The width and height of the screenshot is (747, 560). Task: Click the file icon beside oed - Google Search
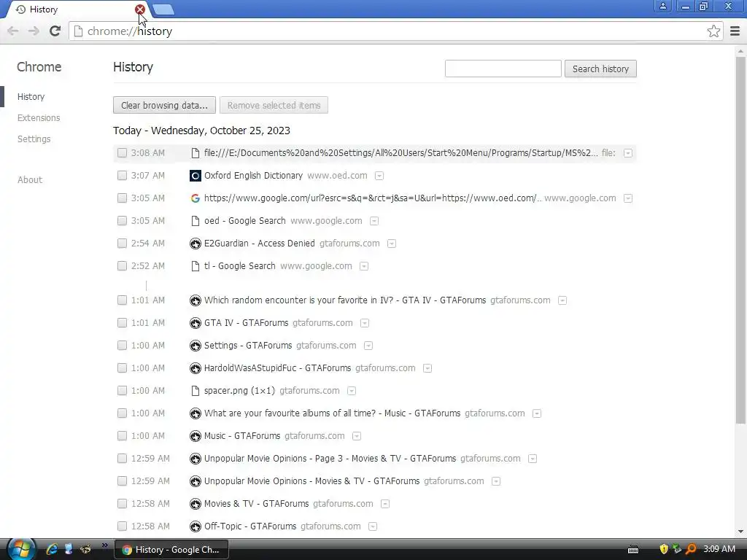196,221
